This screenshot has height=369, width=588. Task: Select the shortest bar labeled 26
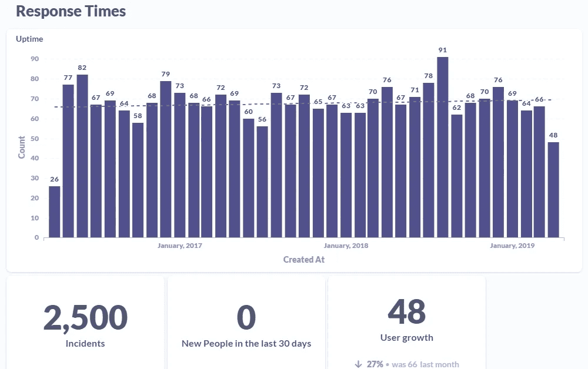pos(53,212)
